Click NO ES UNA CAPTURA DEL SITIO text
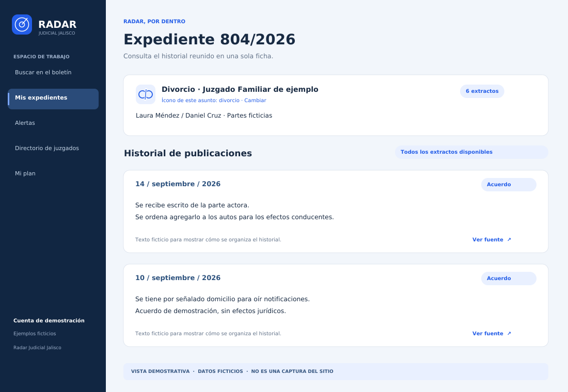 pos(292,371)
